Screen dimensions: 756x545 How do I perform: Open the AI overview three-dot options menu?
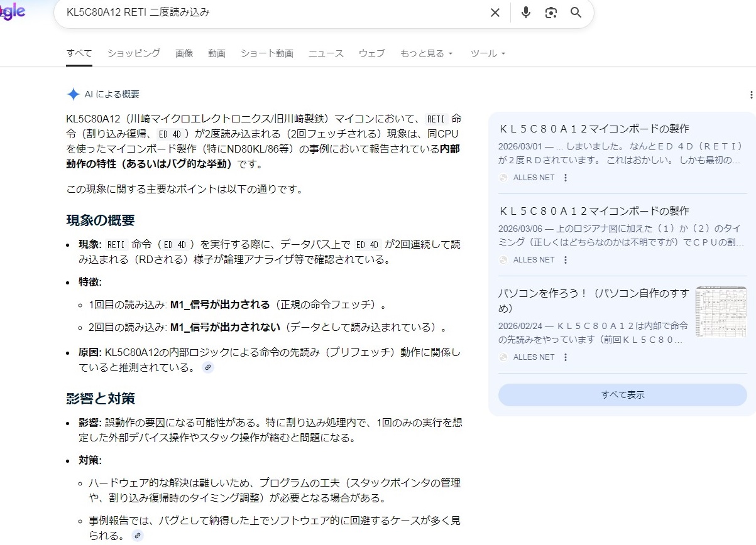coord(751,95)
